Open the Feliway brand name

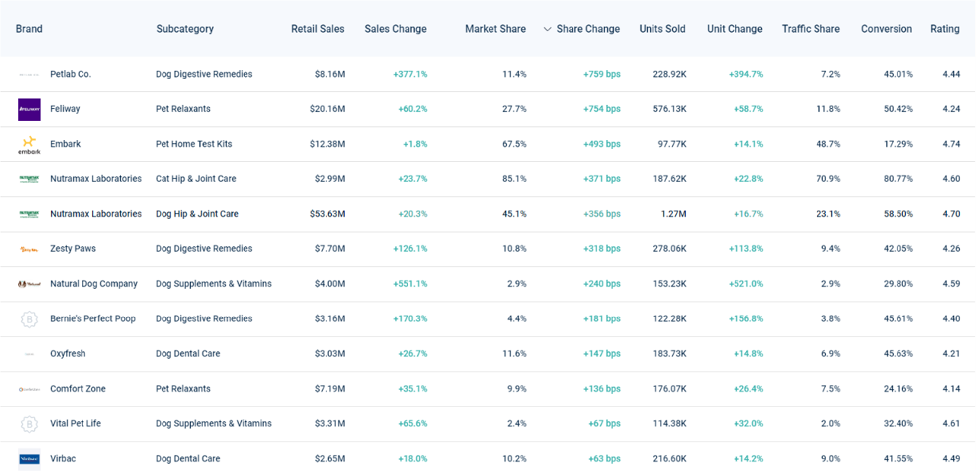point(65,109)
